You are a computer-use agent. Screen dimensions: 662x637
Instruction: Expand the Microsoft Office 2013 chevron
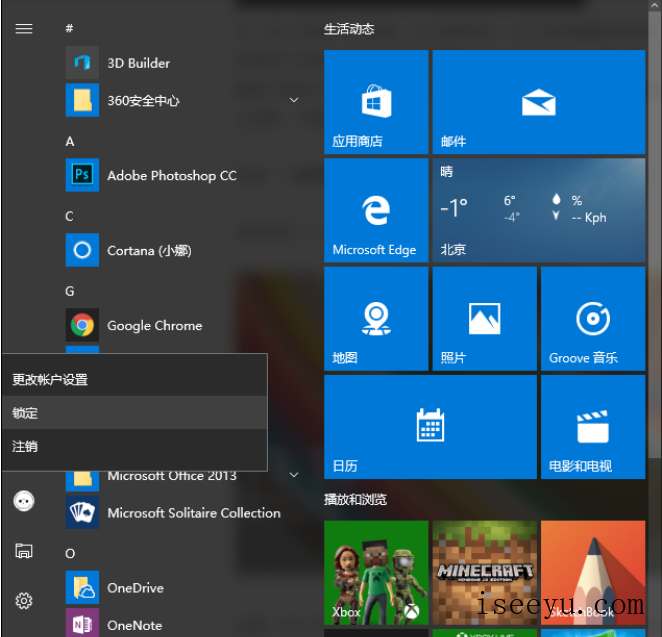click(294, 475)
